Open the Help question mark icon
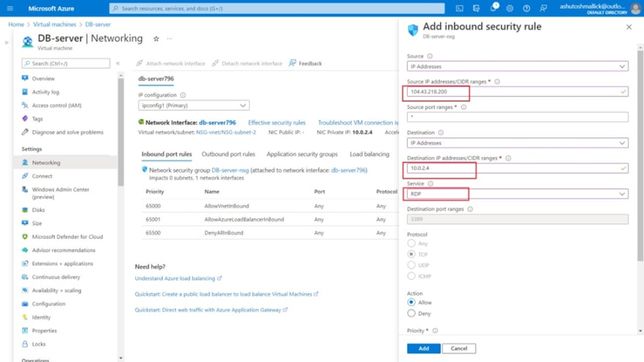 coord(526,8)
